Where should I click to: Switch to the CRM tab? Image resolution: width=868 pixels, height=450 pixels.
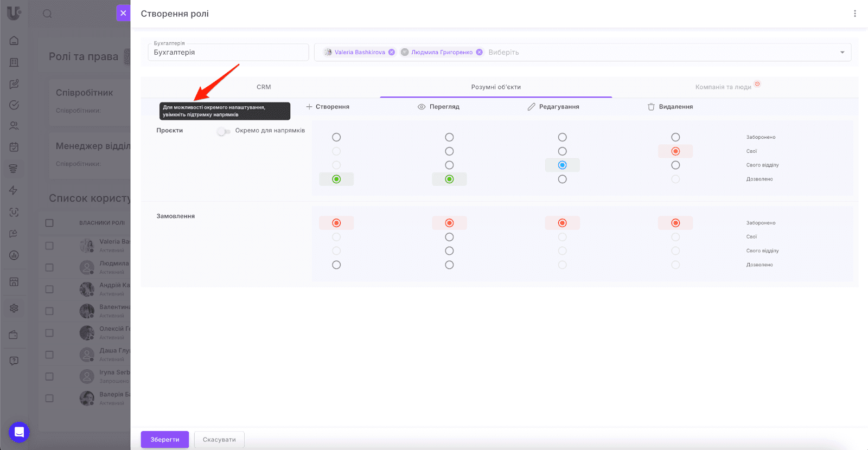pos(264,87)
